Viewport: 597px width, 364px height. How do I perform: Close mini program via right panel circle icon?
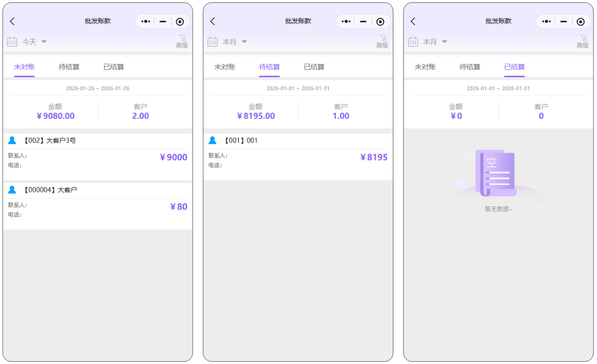pos(580,22)
